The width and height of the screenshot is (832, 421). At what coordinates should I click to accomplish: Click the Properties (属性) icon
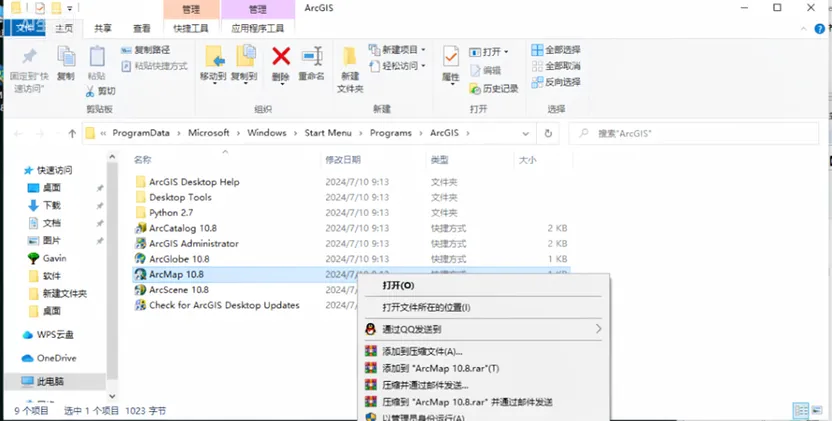coord(450,57)
